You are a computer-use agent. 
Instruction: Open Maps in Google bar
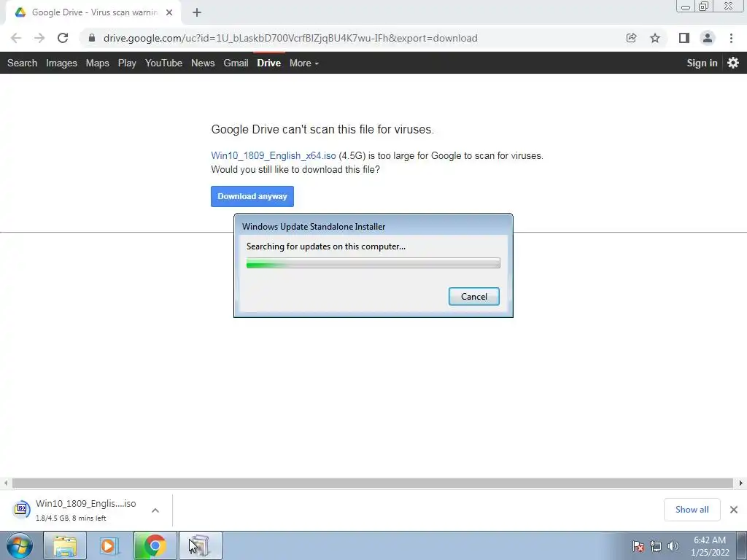click(97, 63)
